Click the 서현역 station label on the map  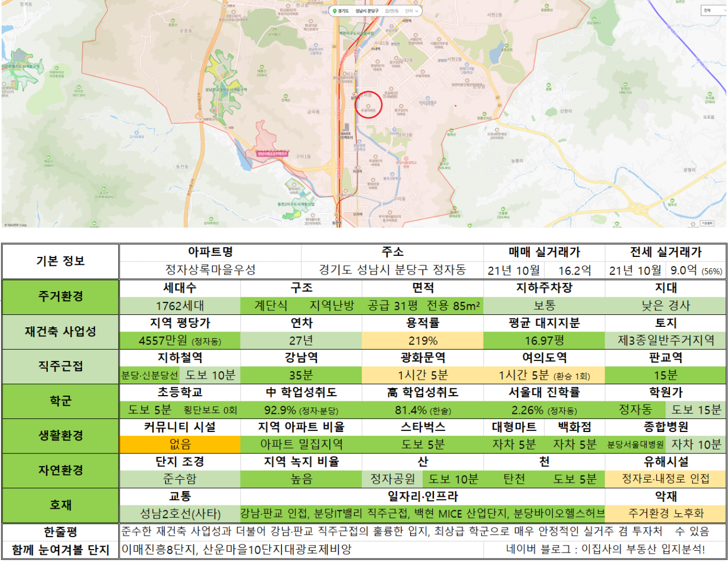[x=407, y=20]
